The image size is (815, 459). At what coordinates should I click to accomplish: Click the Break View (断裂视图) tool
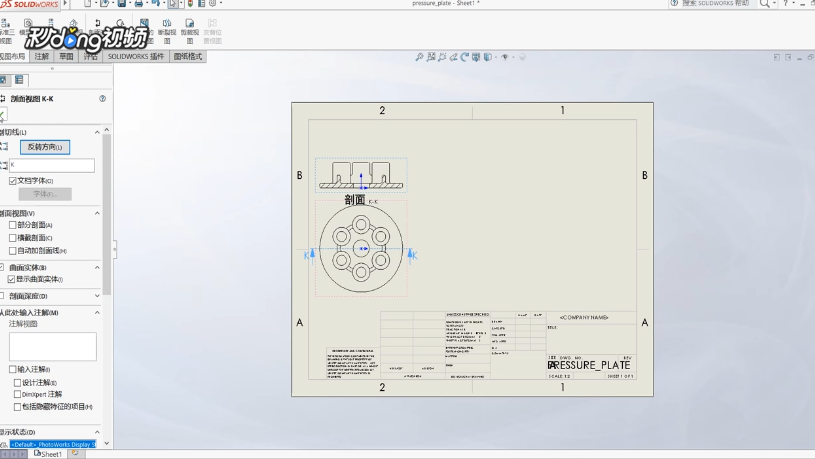[167, 31]
